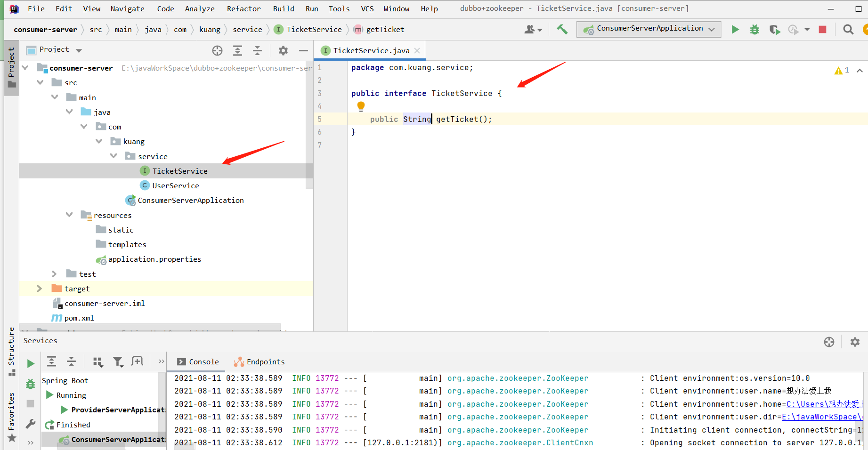Image resolution: width=868 pixels, height=450 pixels.
Task: Click the Project tree vertical scrollbar
Action: [x=309, y=124]
